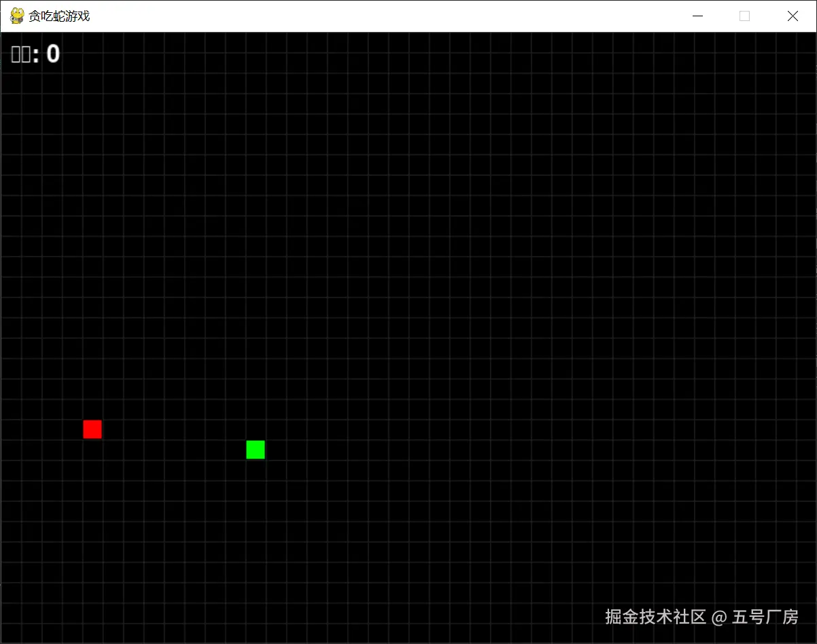Click the window title 贪吃蛇游戏

[59, 16]
